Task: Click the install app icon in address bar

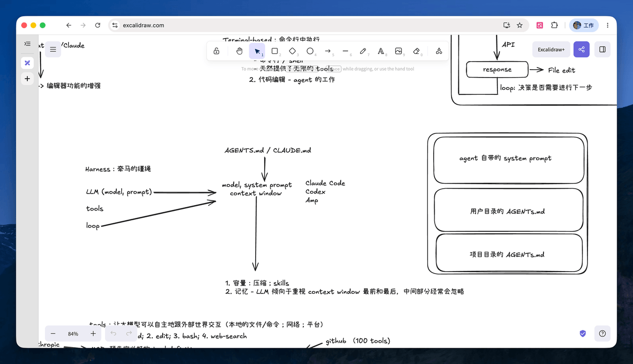Action: point(506,25)
